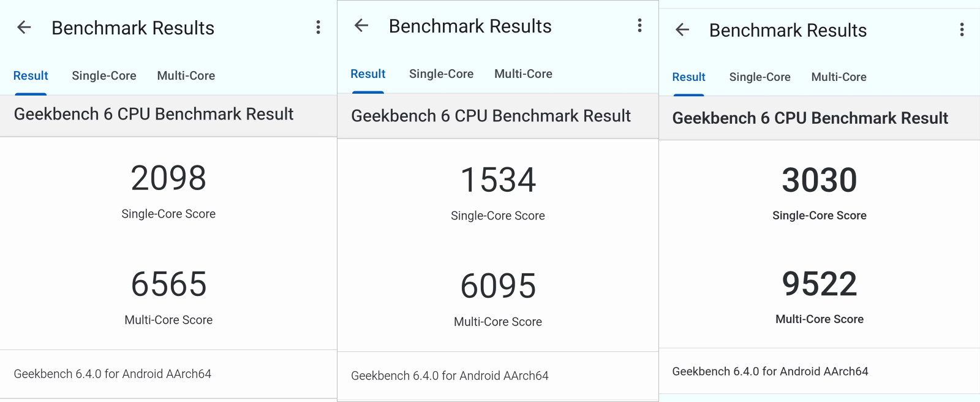Open the overflow menu above the 2098 score
Screen dimensions: 980x402
(318, 28)
